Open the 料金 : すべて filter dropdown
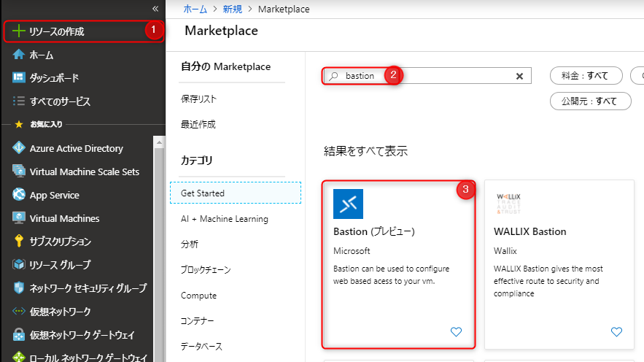The width and height of the screenshot is (644, 362). coord(586,76)
